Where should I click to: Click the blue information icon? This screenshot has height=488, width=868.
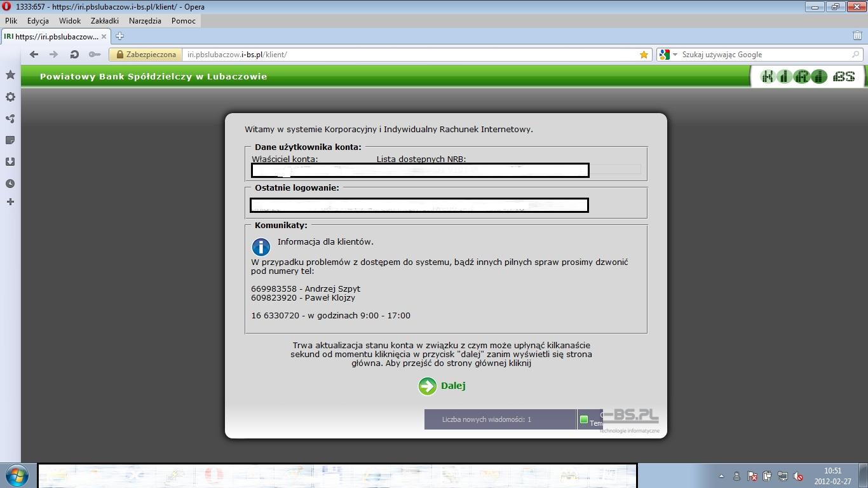[x=261, y=247]
